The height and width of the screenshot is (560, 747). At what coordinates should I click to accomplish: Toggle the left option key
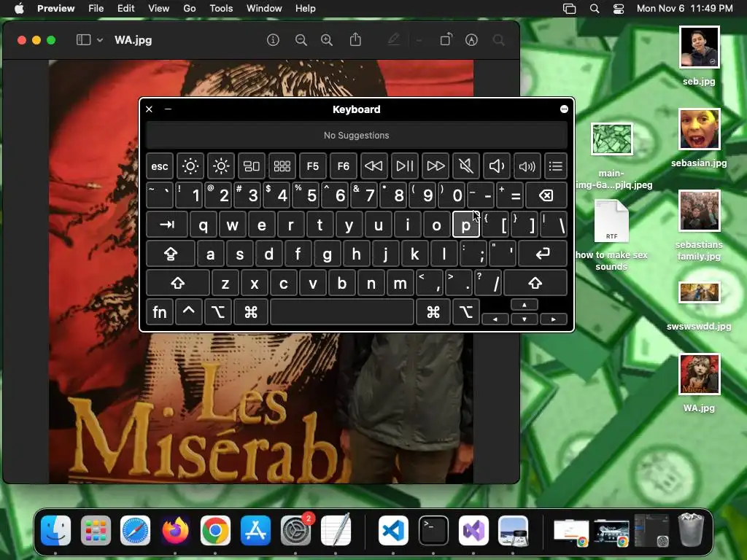(217, 312)
